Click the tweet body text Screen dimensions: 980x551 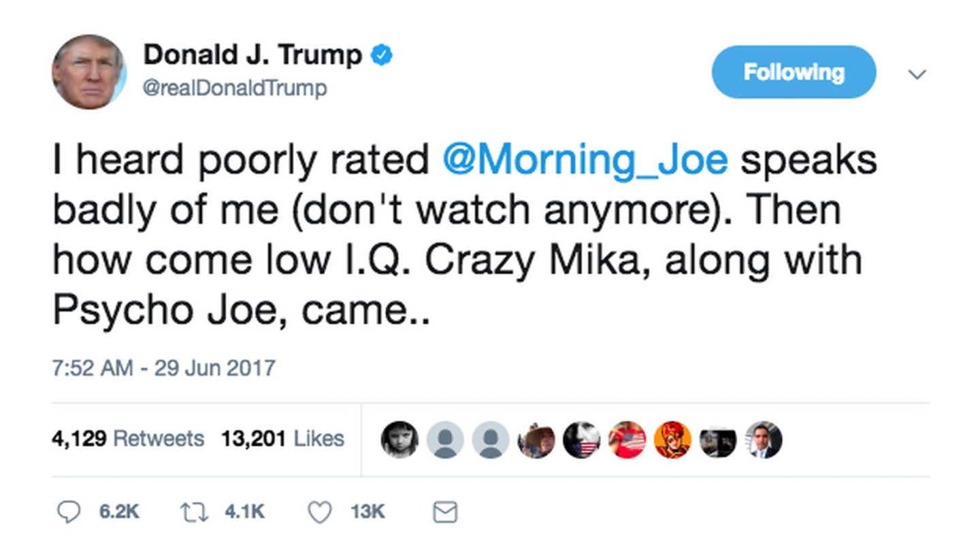(465, 235)
